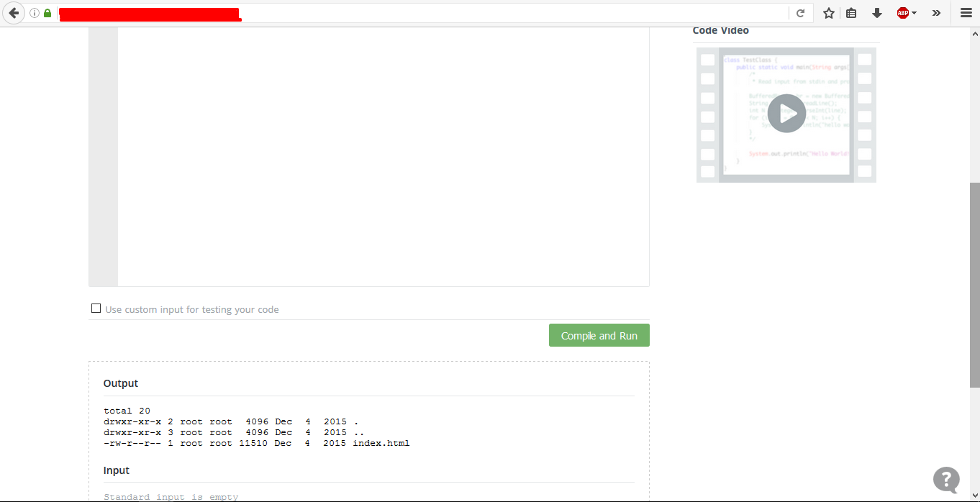The height and width of the screenshot is (502, 980).
Task: Open the Firefox hamburger menu
Action: point(966,13)
